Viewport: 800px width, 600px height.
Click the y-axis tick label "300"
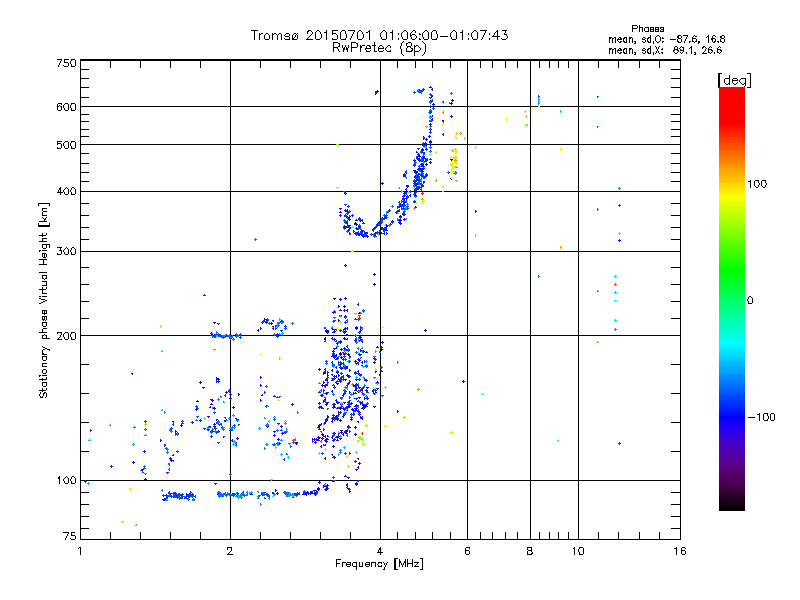66,252
